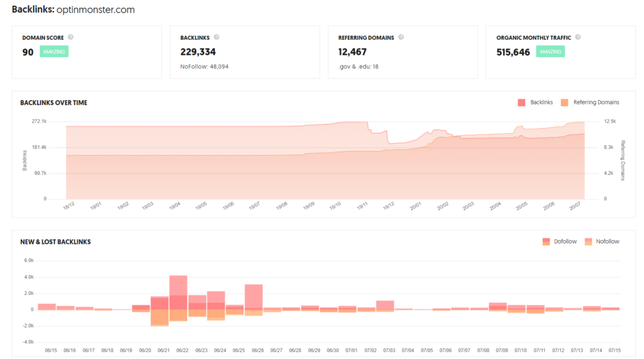The height and width of the screenshot is (359, 644).
Task: Click the 06/21 lost backlinks orange bar
Action: tap(160, 318)
